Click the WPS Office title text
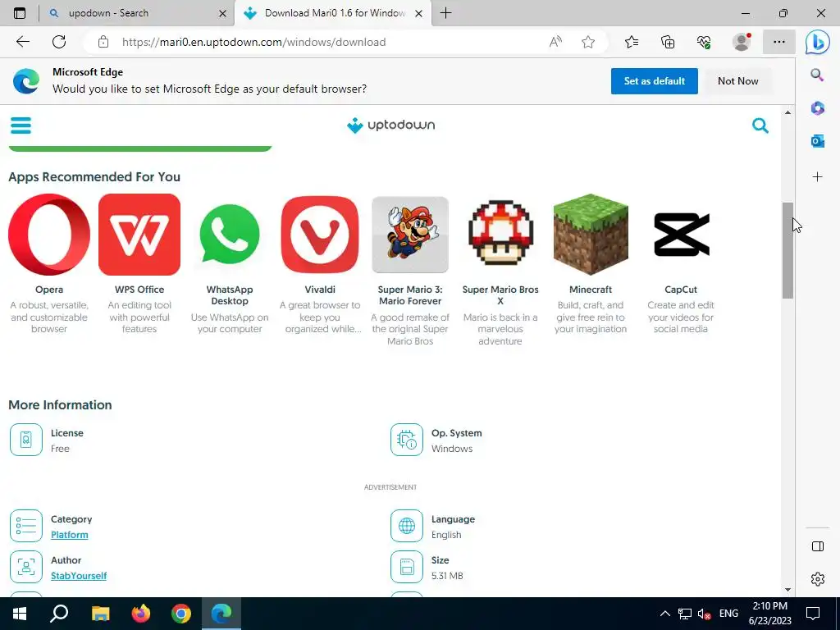 pyautogui.click(x=139, y=290)
